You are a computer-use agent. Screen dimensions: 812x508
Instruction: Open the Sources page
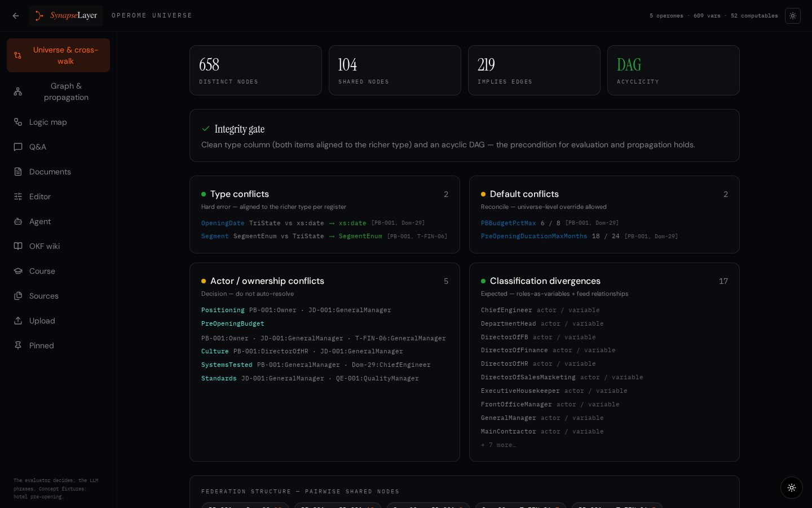[x=58, y=296]
